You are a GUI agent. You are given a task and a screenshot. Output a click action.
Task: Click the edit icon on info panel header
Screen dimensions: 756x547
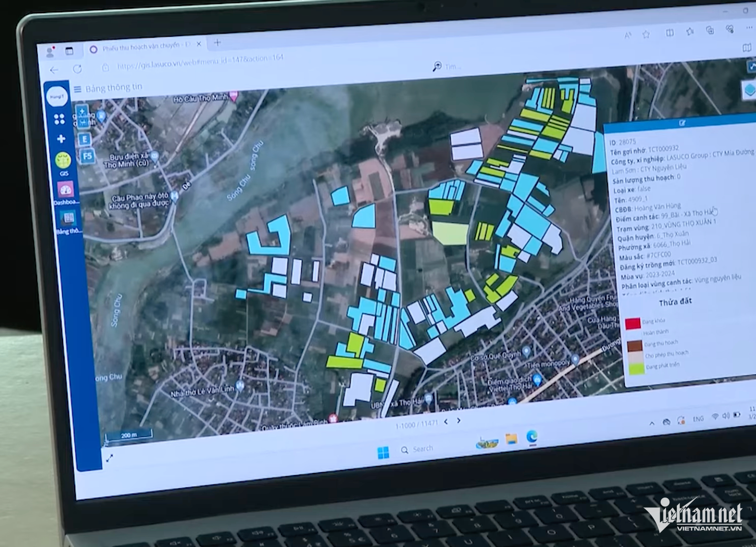tap(682, 123)
